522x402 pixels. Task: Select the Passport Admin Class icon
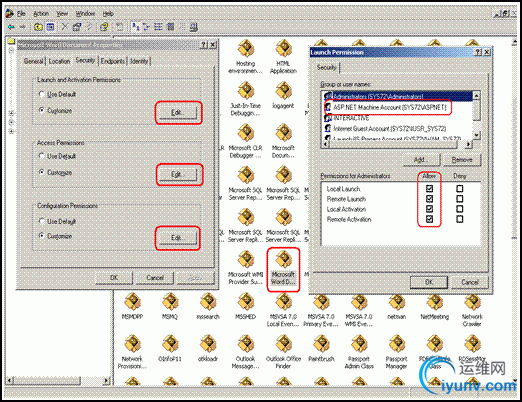pos(359,344)
